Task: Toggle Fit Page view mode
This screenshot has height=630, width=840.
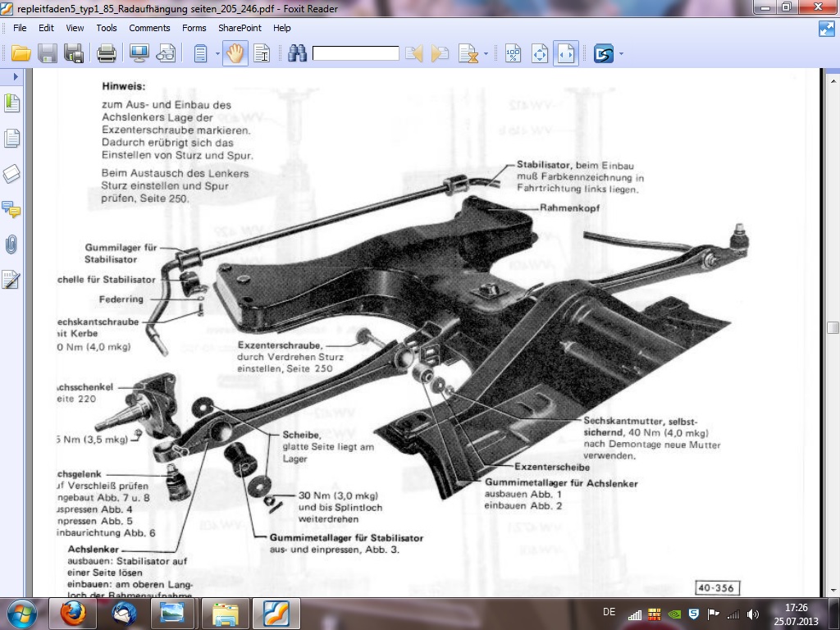Action: (x=539, y=54)
